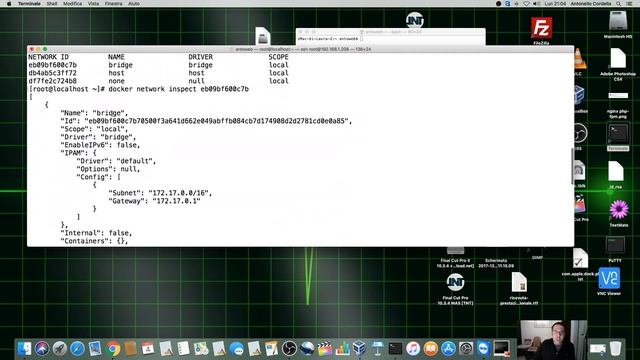Click the network ID eb09bf600c7b row
Viewport: 640px width, 360px height.
click(158, 65)
